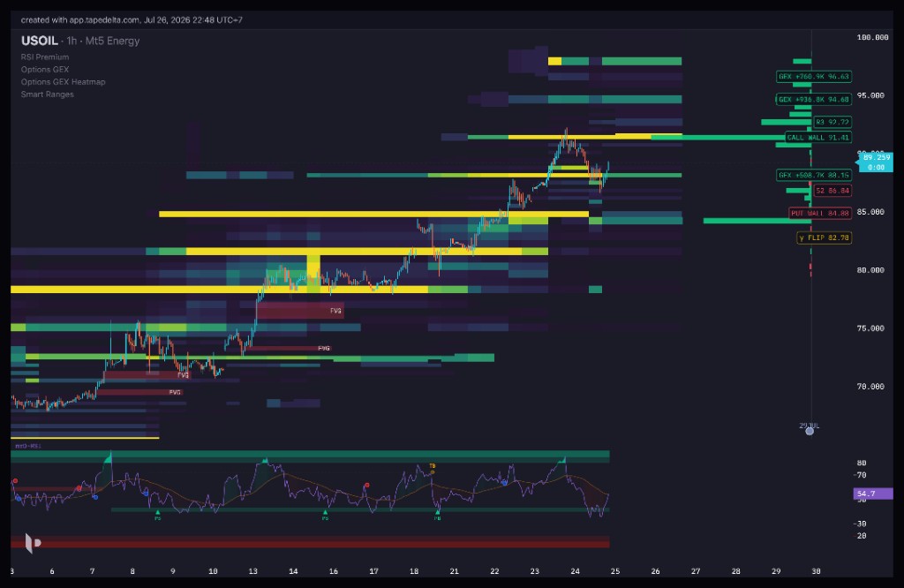Select the S2 86.84 support tag

click(832, 190)
